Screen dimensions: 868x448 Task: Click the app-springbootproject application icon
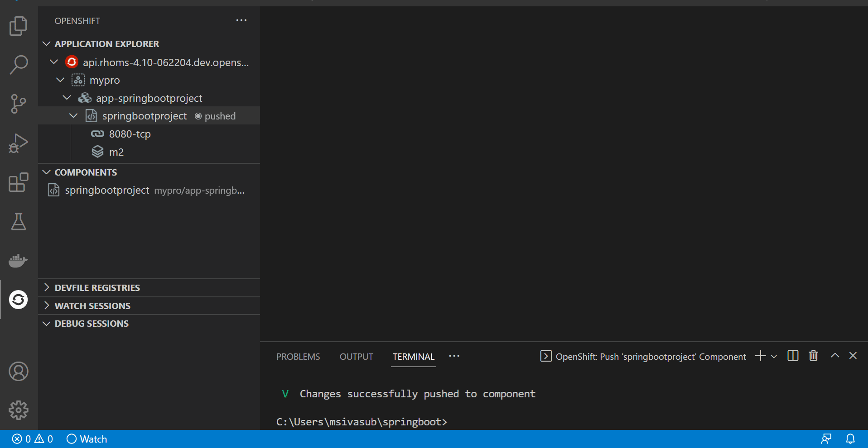(85, 98)
